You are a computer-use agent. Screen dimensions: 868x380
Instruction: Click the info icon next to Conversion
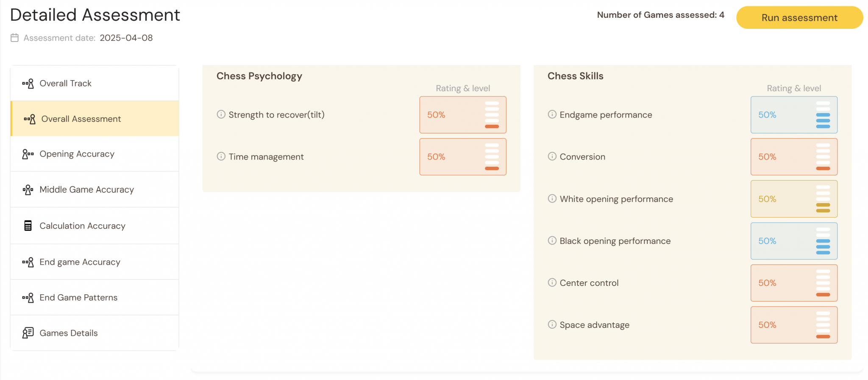[x=552, y=156]
